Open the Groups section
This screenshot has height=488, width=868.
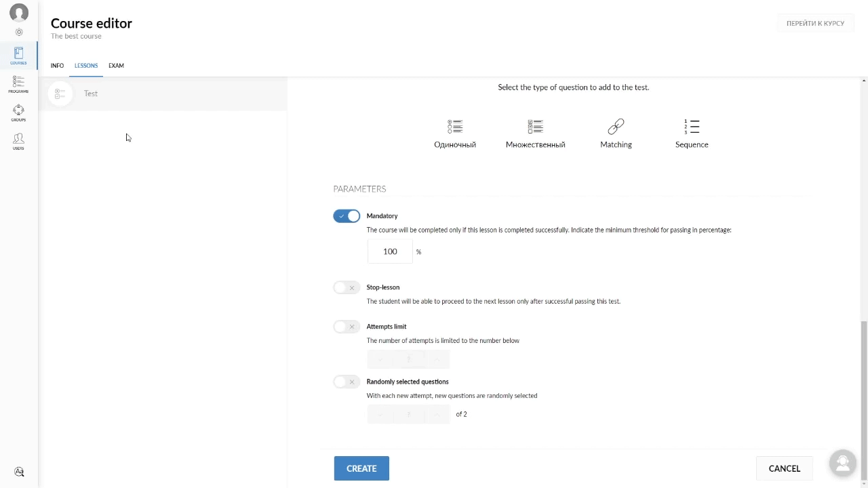pos(18,113)
